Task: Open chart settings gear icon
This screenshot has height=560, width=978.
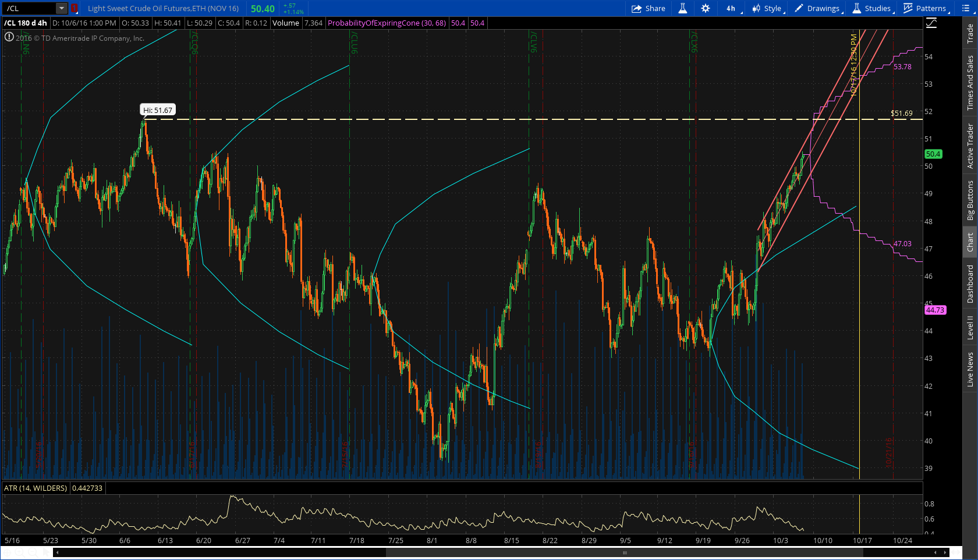Action: tap(706, 8)
